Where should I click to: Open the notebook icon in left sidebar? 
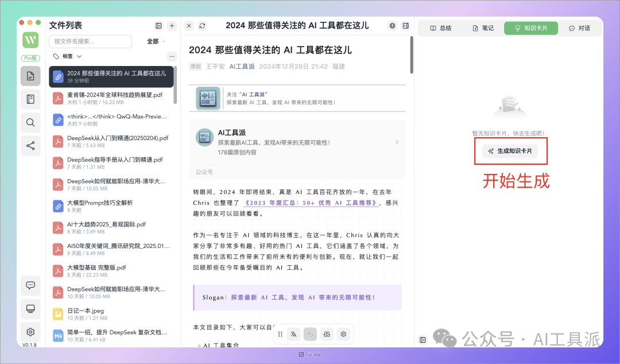coord(30,99)
